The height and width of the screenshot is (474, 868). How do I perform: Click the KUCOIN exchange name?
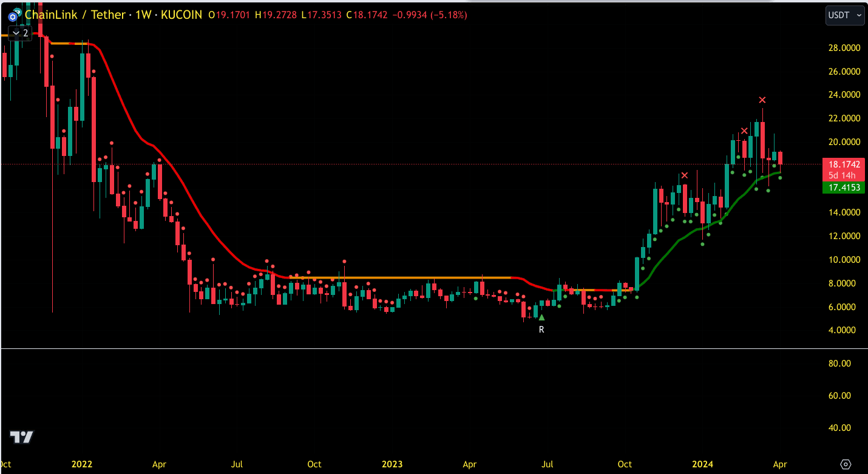pos(180,15)
